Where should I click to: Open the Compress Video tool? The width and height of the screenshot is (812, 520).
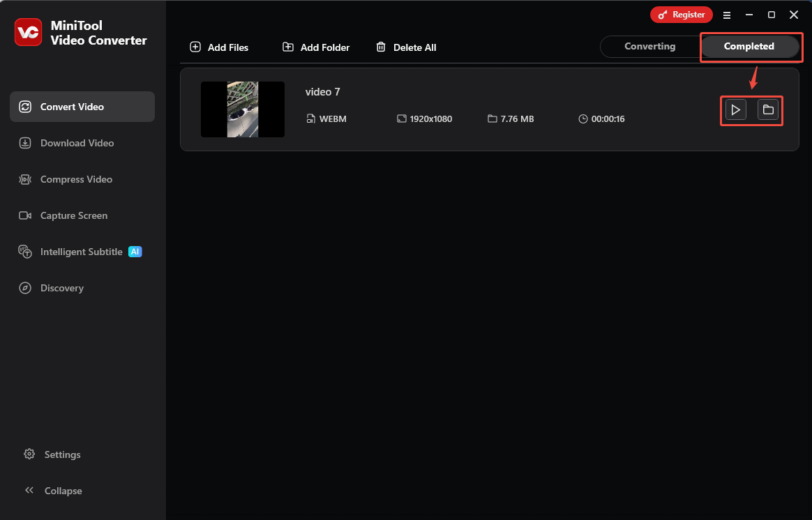tap(76, 179)
